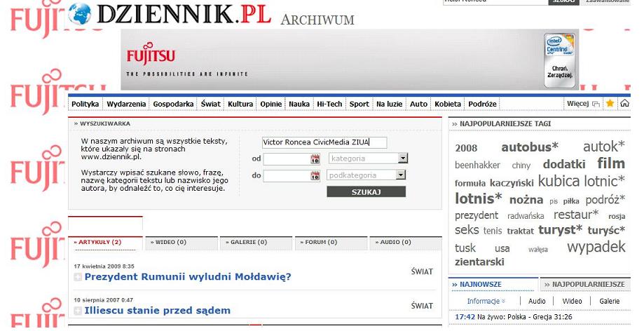
Task: Open the Kobieta section
Action: point(448,104)
